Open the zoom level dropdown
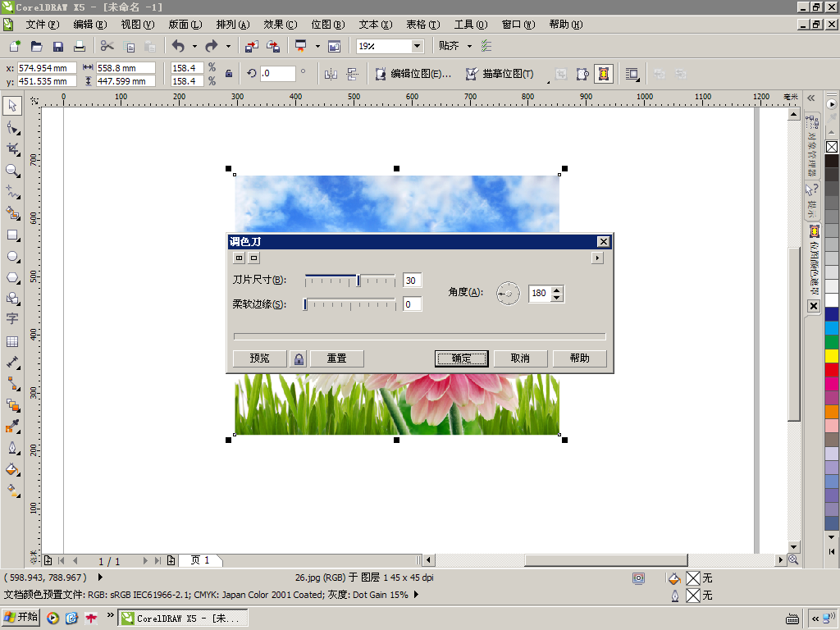This screenshot has height=630, width=840. pyautogui.click(x=418, y=46)
